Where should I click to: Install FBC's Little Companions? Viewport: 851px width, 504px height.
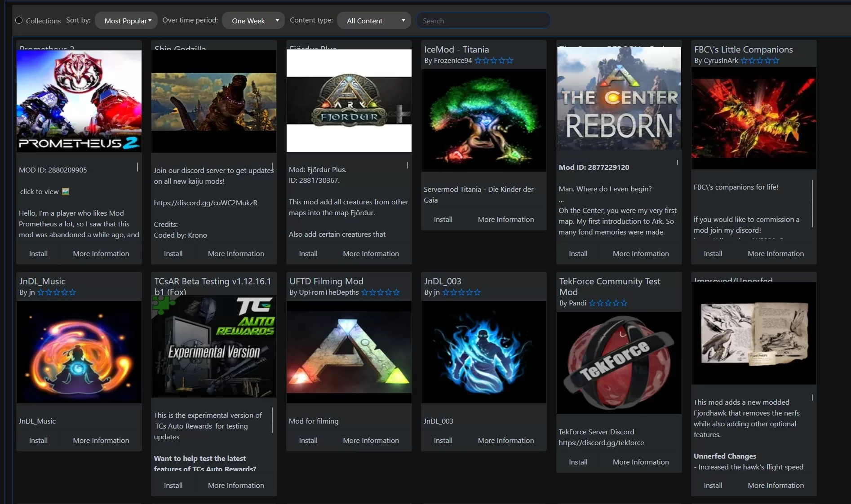pyautogui.click(x=713, y=253)
